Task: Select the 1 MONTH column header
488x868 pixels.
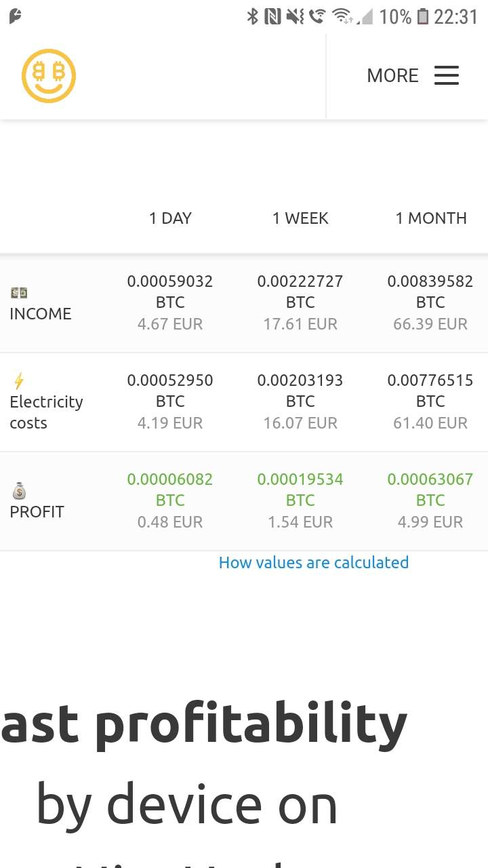Action: [x=431, y=218]
